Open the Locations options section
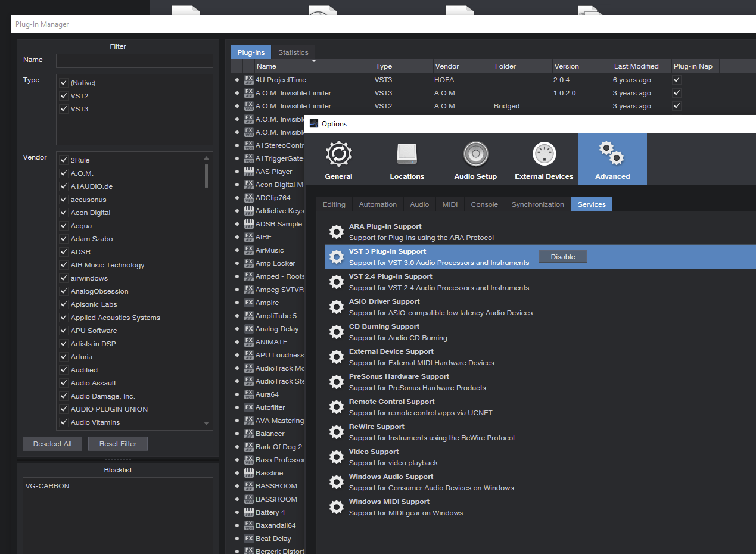This screenshot has height=554, width=756. (x=407, y=160)
